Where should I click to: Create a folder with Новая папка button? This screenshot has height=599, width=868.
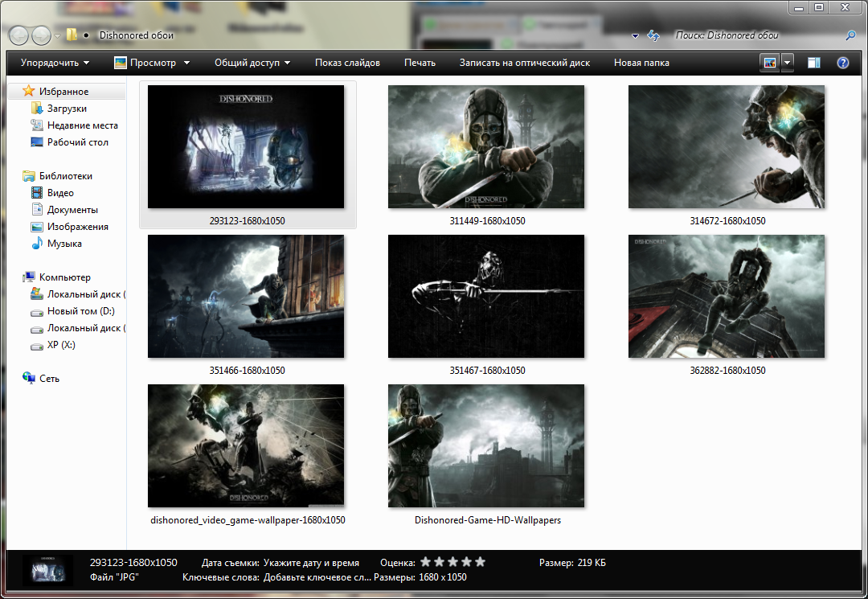(641, 63)
